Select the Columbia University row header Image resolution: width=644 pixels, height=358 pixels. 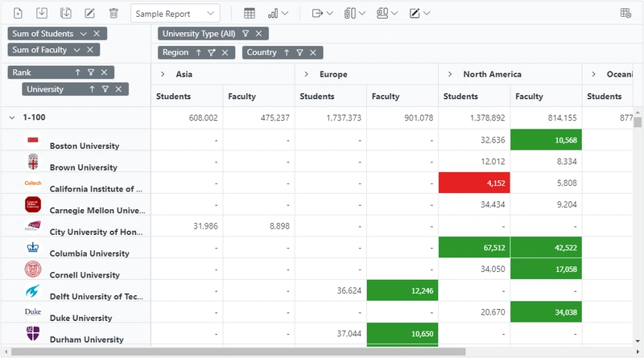coord(76,248)
